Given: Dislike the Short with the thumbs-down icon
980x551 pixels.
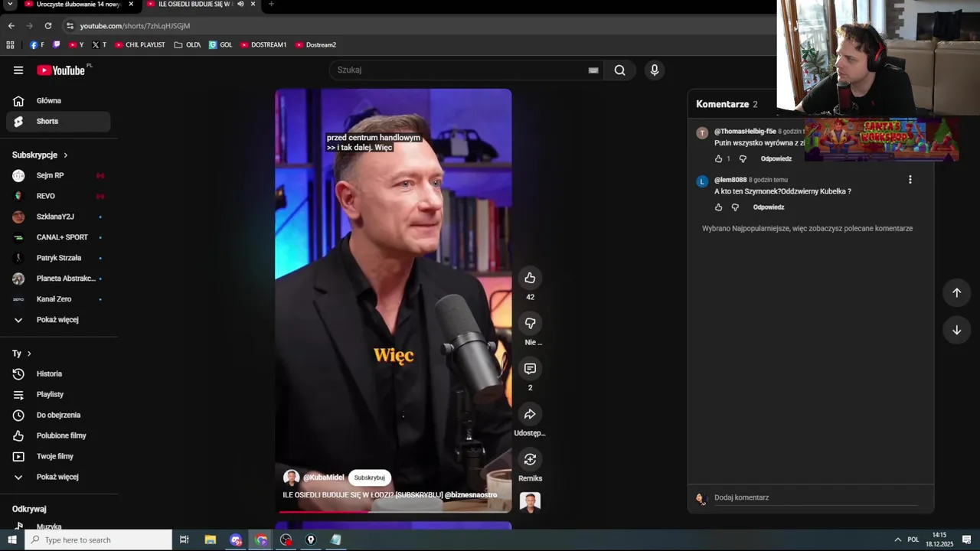Looking at the screenshot, I should pos(530,323).
